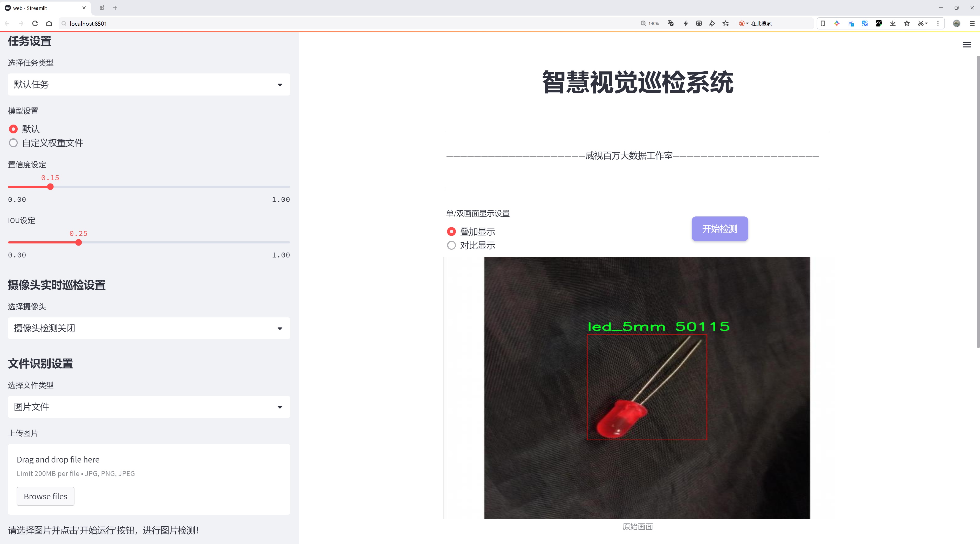Select the 默认 model radio button
This screenshot has height=544, width=980.
point(13,129)
